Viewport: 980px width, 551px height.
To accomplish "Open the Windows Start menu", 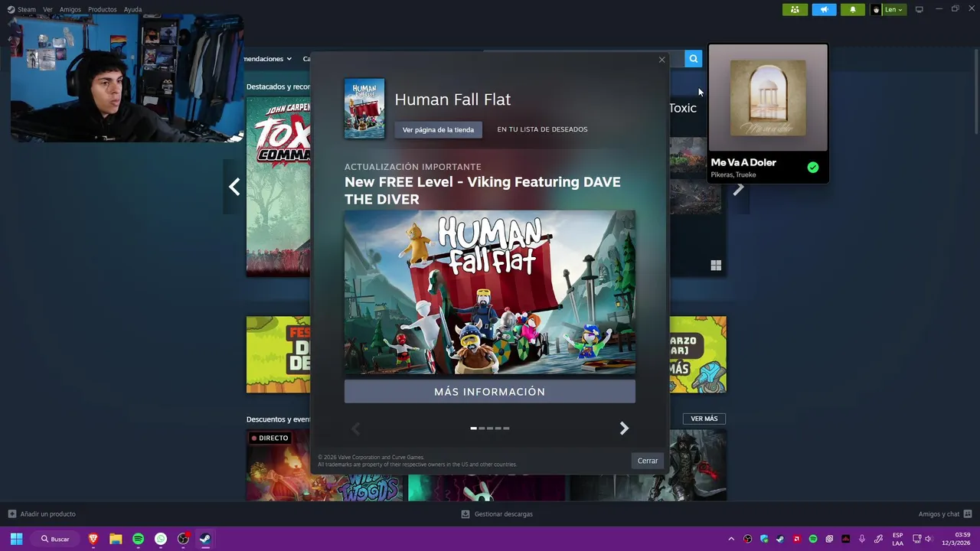I will click(x=16, y=539).
